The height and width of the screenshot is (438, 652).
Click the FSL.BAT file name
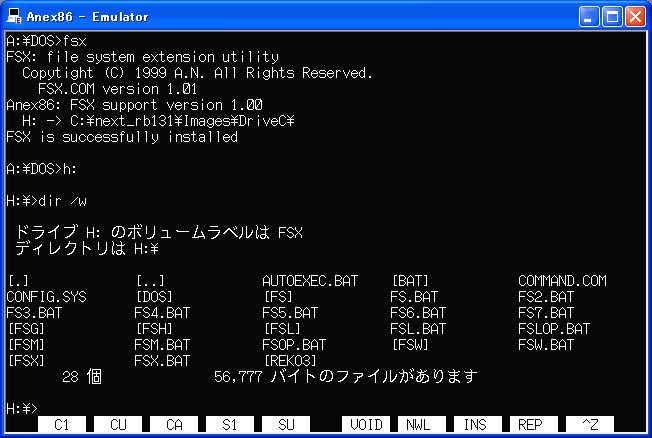point(418,329)
